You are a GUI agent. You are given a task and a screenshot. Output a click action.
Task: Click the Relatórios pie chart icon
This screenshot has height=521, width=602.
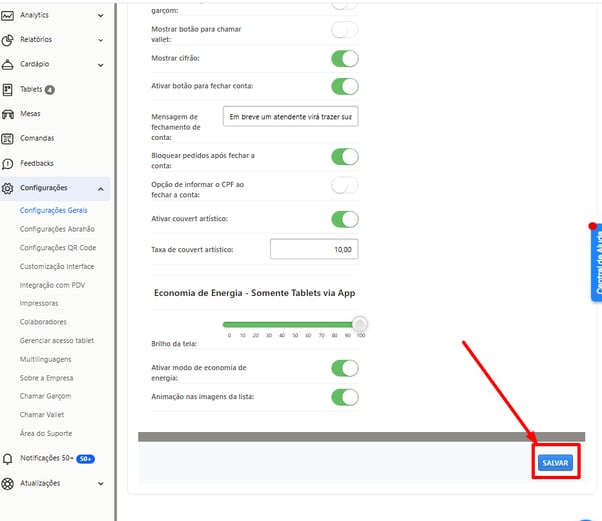point(8,40)
